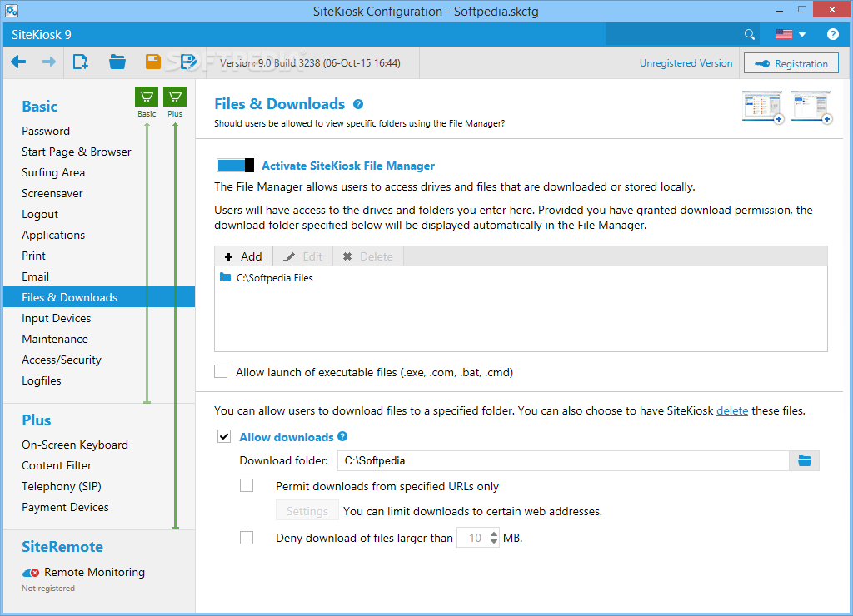Check Permit downloads from specified URLs only
Viewport: 853px width, 616px height.
coord(247,485)
